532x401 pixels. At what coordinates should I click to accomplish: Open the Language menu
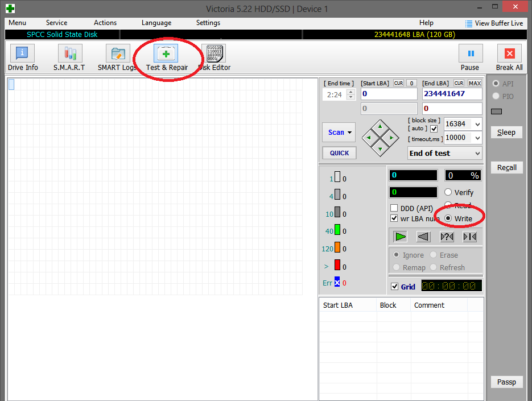point(156,23)
